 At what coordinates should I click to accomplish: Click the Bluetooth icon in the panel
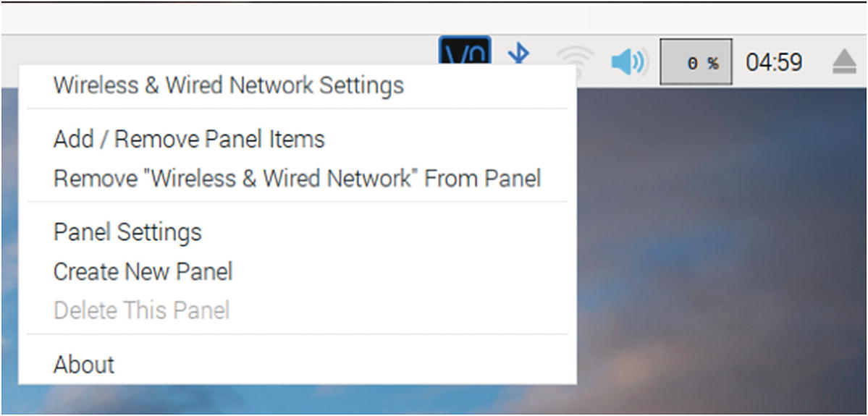pyautogui.click(x=518, y=56)
